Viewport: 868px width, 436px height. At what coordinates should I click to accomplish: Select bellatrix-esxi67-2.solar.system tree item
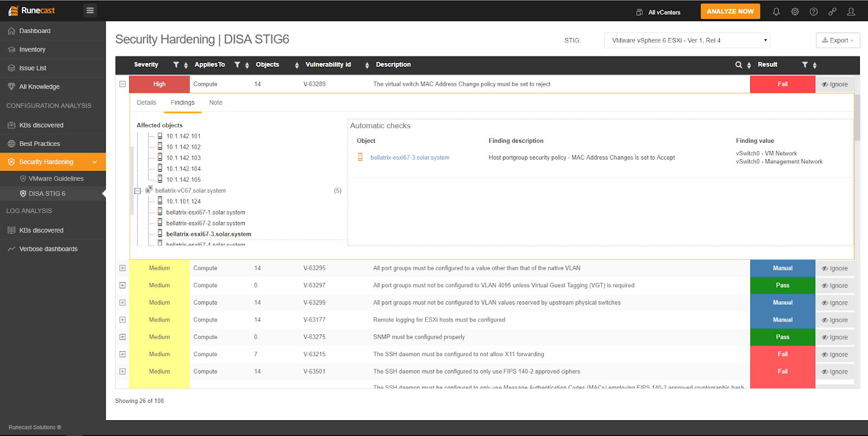[206, 223]
